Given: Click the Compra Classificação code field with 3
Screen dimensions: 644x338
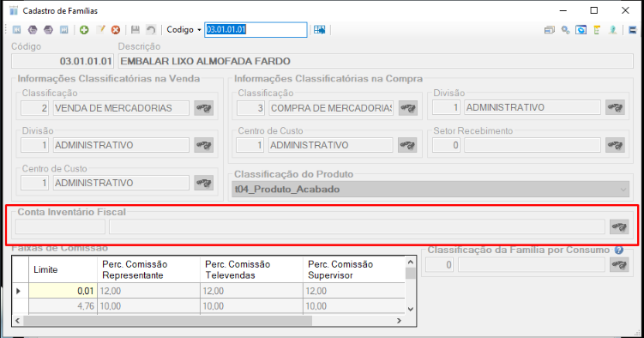Looking at the screenshot, I should [250, 108].
